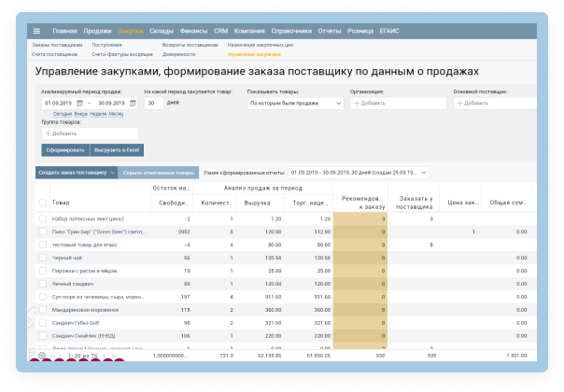Click the Выгрузить в Excel button
Viewport: 564px width, 392px height.
[117, 150]
